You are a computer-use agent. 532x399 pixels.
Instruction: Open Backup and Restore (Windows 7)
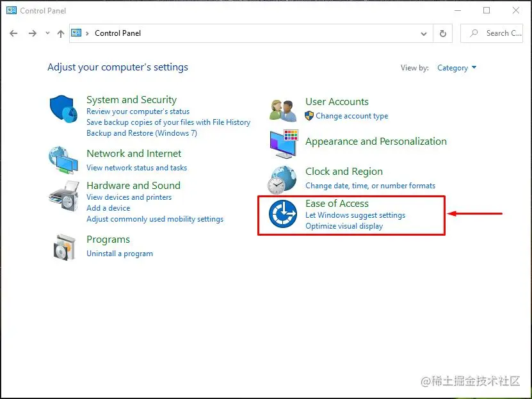tap(142, 133)
